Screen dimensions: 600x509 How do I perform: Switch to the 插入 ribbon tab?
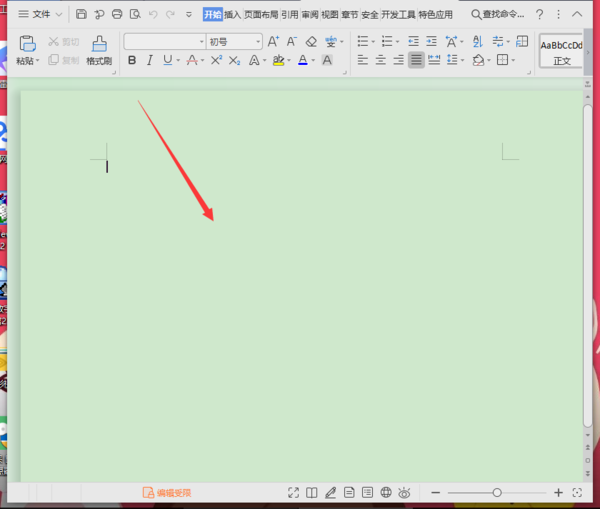pos(232,15)
